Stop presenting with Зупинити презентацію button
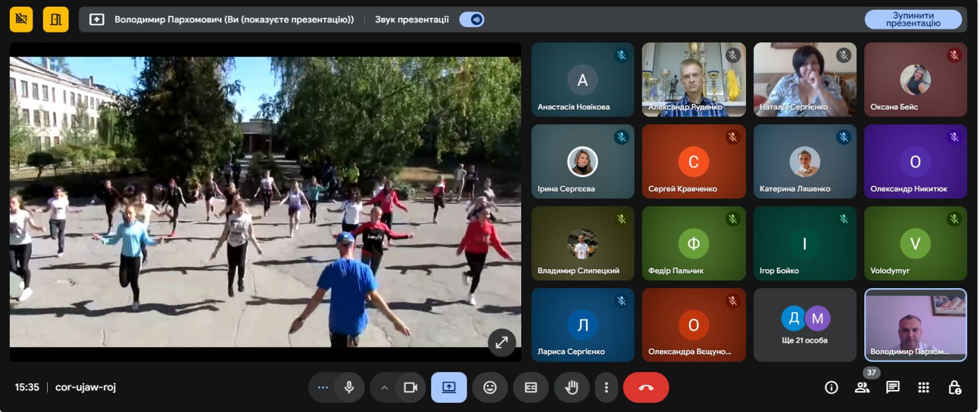This screenshot has height=412, width=980. point(913,20)
